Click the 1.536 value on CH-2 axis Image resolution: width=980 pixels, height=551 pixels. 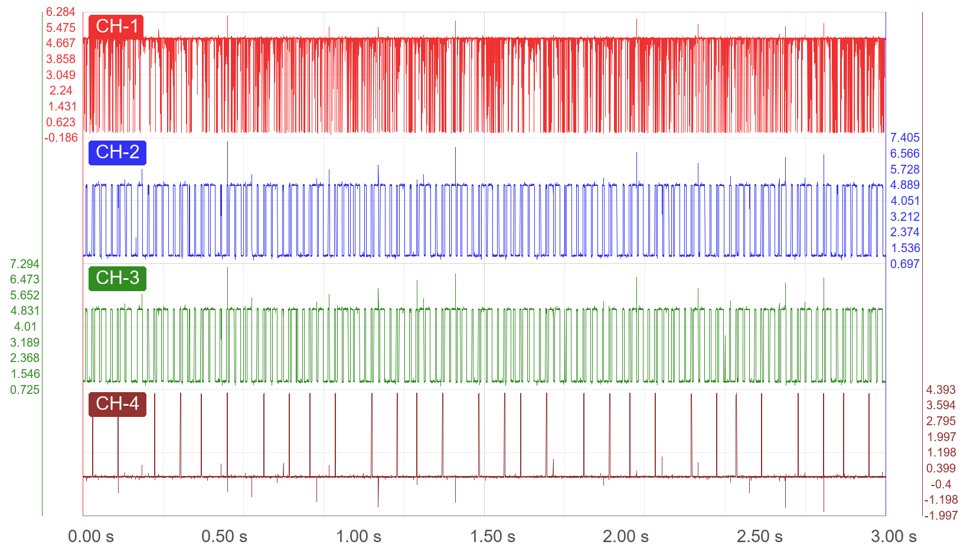pyautogui.click(x=905, y=248)
